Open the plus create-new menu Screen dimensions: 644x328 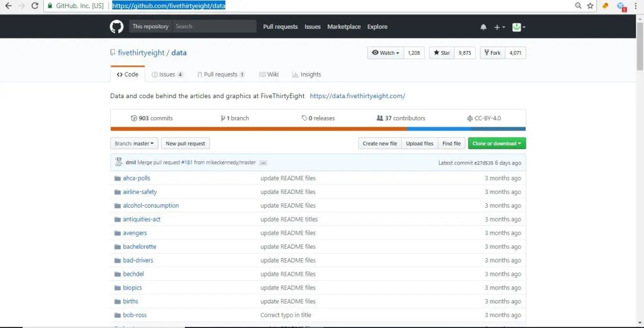coord(499,27)
